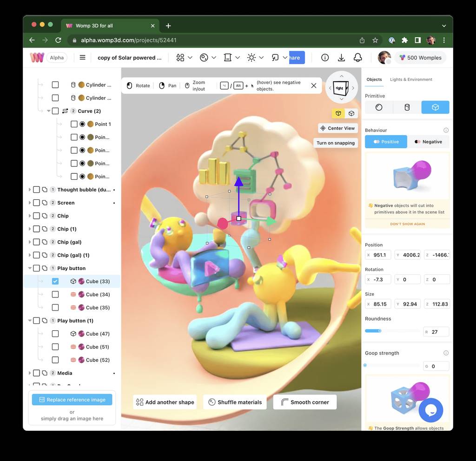Close the navigation hints bar

coord(314,86)
